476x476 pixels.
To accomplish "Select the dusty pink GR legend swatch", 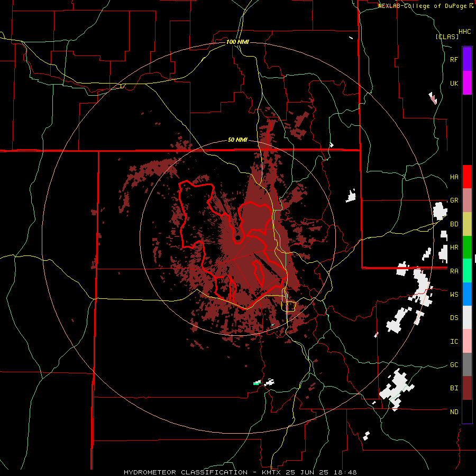I will pos(467,200).
